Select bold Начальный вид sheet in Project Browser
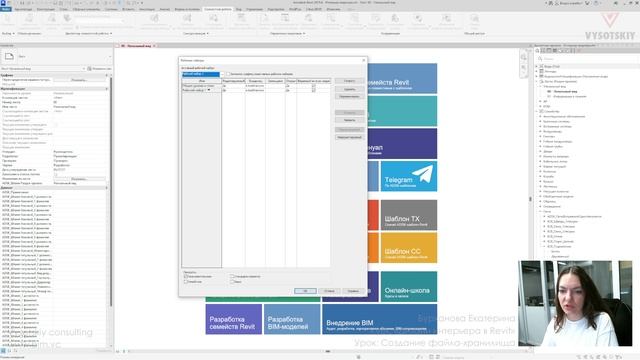Image resolution: width=640 pixels, height=360 pixels. (x=565, y=91)
